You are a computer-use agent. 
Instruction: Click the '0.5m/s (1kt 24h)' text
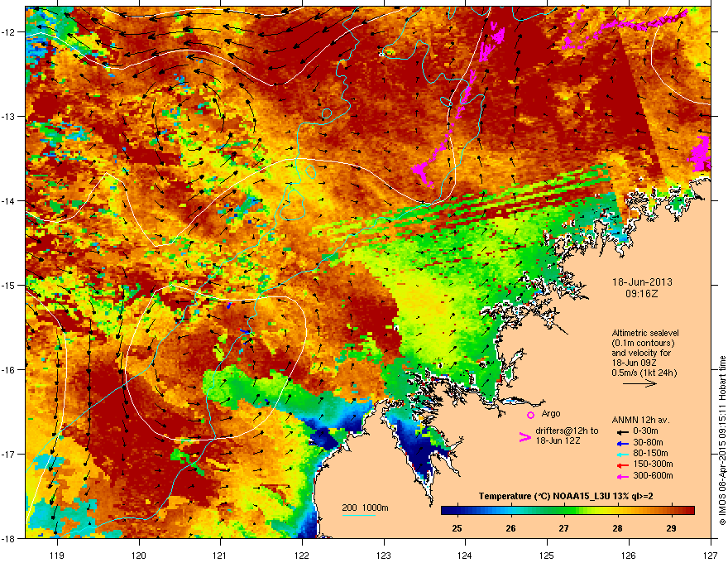tap(644, 373)
